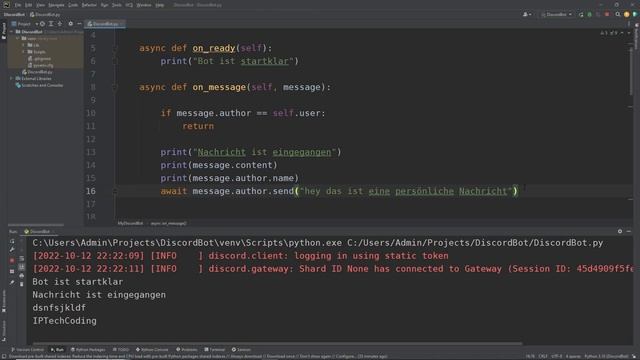Click Collapse All icon in Project panel
The height and width of the screenshot is (360, 640).
click(x=60, y=24)
